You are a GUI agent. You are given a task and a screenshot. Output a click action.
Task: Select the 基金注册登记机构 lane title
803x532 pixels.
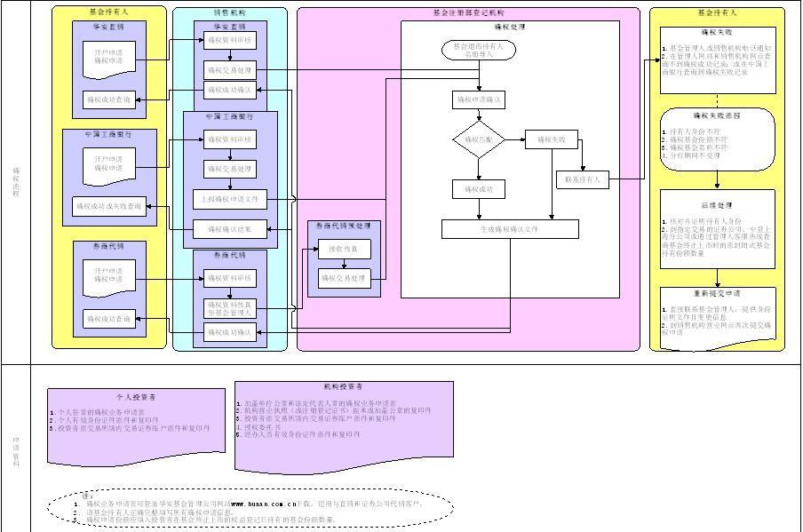point(467,14)
